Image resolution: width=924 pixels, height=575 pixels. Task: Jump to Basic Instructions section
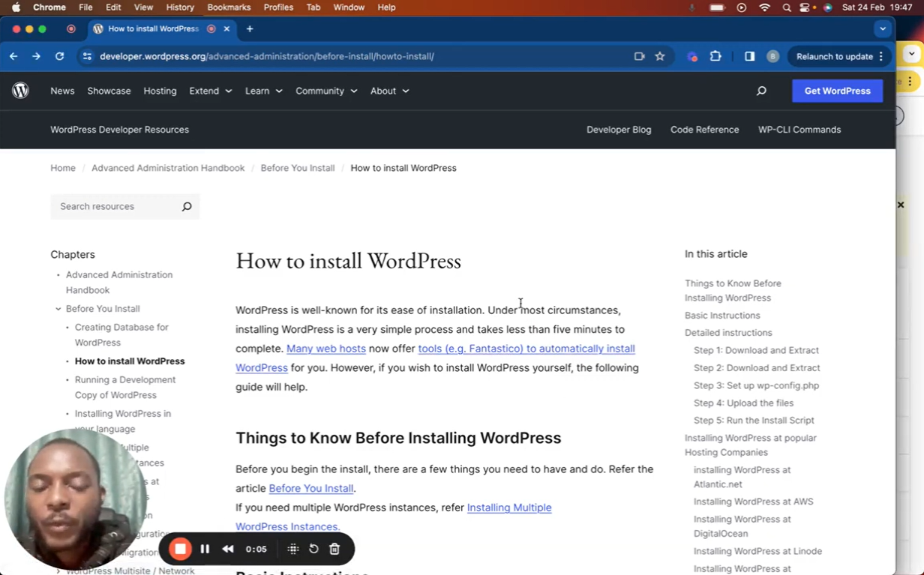[x=722, y=316]
